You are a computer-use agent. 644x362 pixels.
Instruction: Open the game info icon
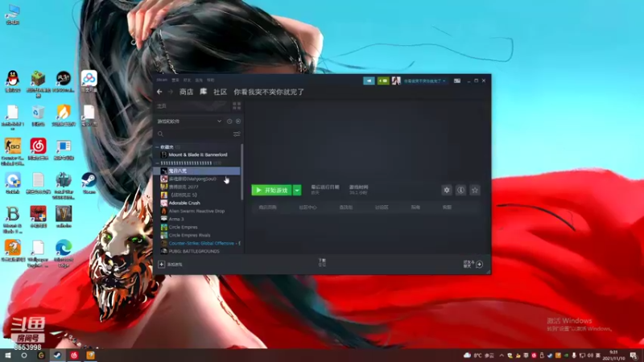(460, 190)
